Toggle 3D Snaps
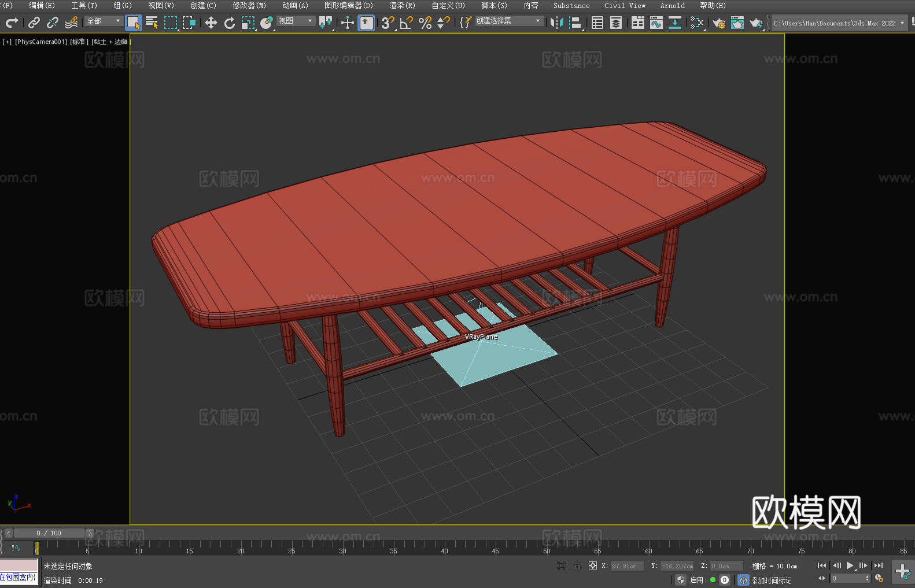This screenshot has width=915, height=588. [x=388, y=23]
